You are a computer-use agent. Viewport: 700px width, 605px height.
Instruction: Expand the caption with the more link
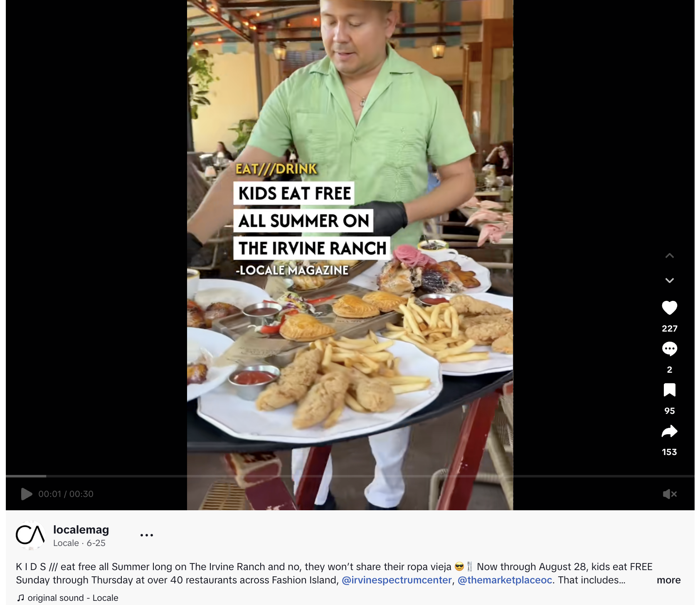click(x=668, y=580)
